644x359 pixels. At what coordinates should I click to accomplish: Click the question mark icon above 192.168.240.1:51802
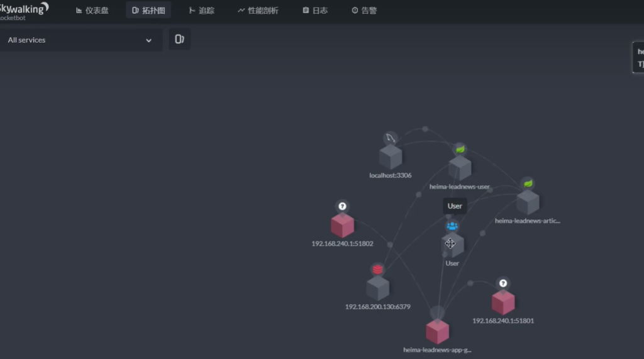click(342, 206)
